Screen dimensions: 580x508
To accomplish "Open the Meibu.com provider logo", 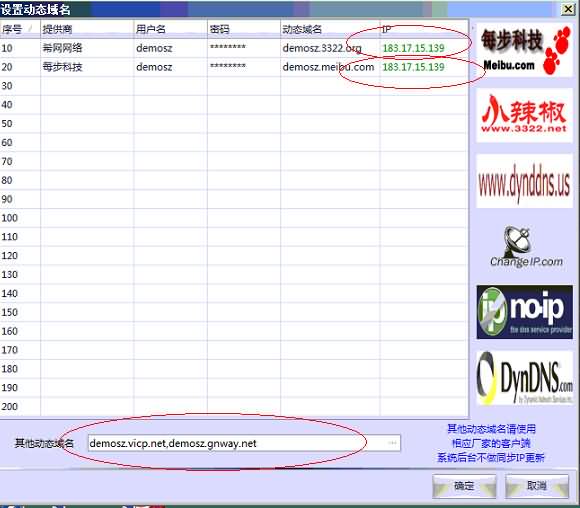I will 525,50.
